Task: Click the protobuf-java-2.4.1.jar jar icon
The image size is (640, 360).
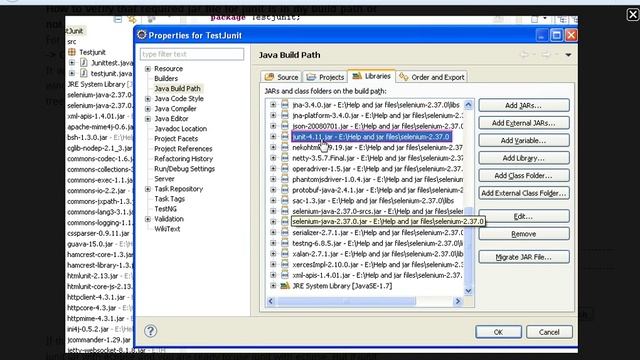Action: point(284,190)
